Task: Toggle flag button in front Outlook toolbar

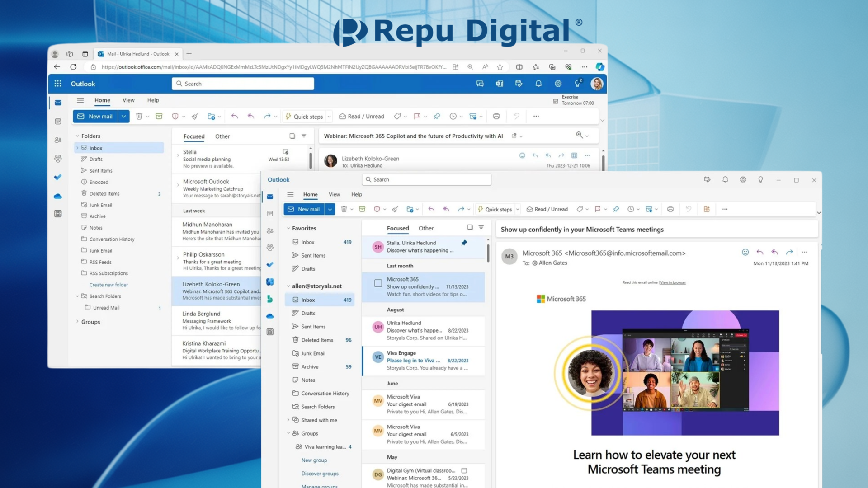Action: pyautogui.click(x=598, y=209)
